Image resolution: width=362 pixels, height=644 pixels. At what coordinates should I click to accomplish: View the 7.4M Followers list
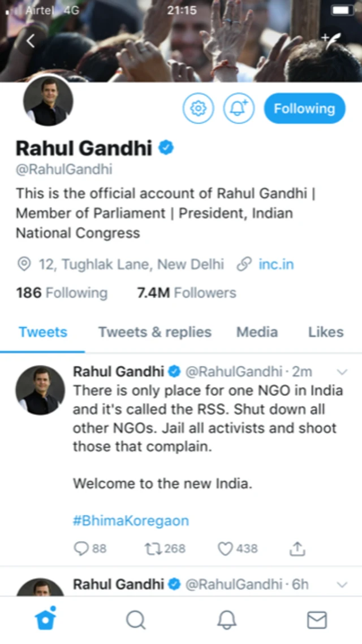(x=187, y=293)
